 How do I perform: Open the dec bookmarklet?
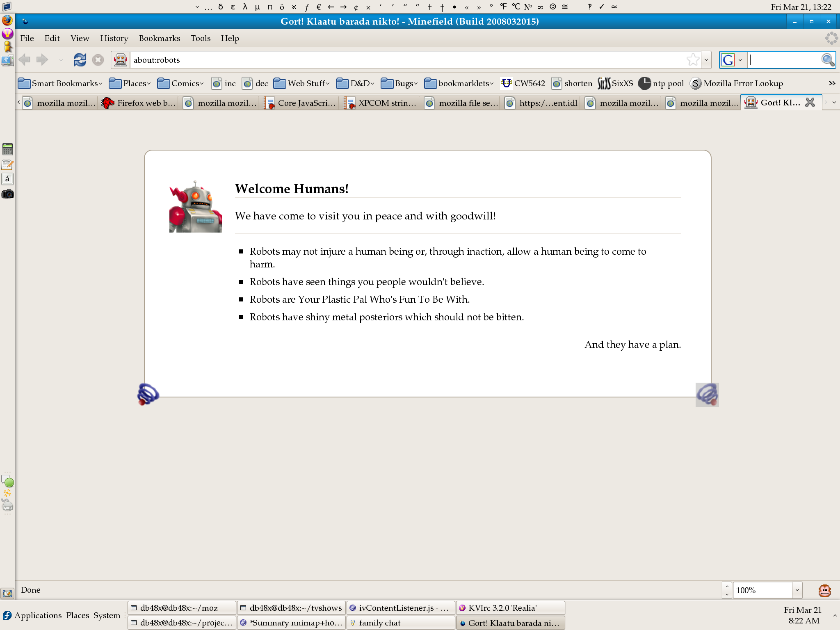[255, 83]
